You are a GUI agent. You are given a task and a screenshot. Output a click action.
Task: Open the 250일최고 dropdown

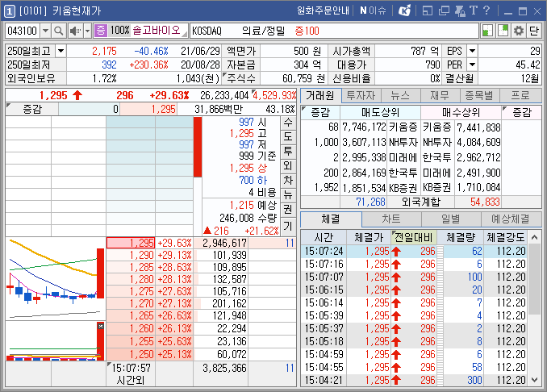tap(61, 52)
